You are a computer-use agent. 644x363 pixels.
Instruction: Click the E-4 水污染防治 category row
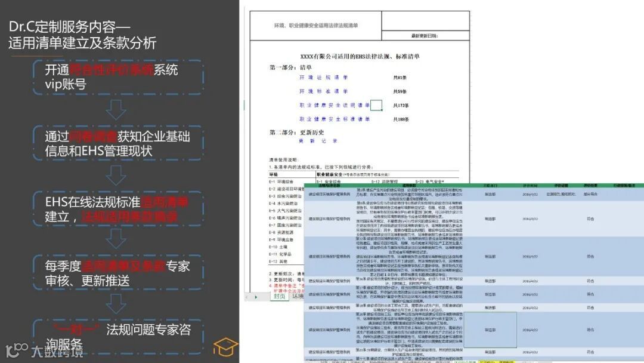[x=283, y=204]
